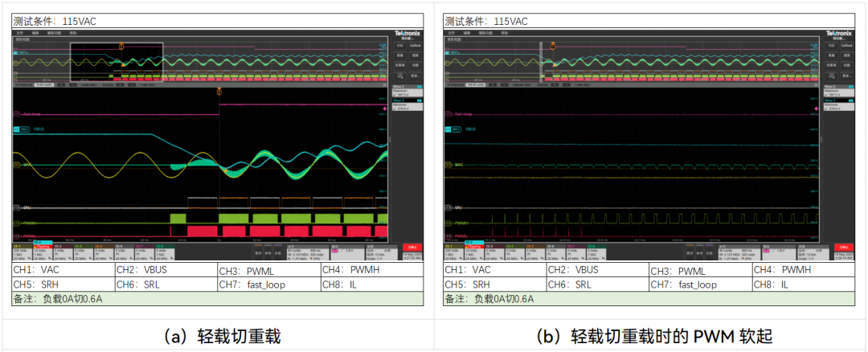Open Ch 3 badge in left scope
This screenshot has height=352, width=868.
click(63, 252)
